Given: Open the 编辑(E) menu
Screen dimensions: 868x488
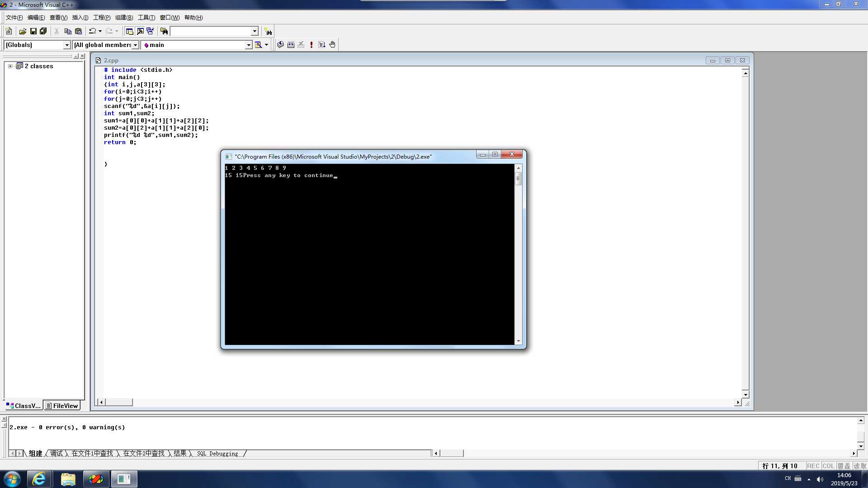Looking at the screenshot, I should [36, 18].
